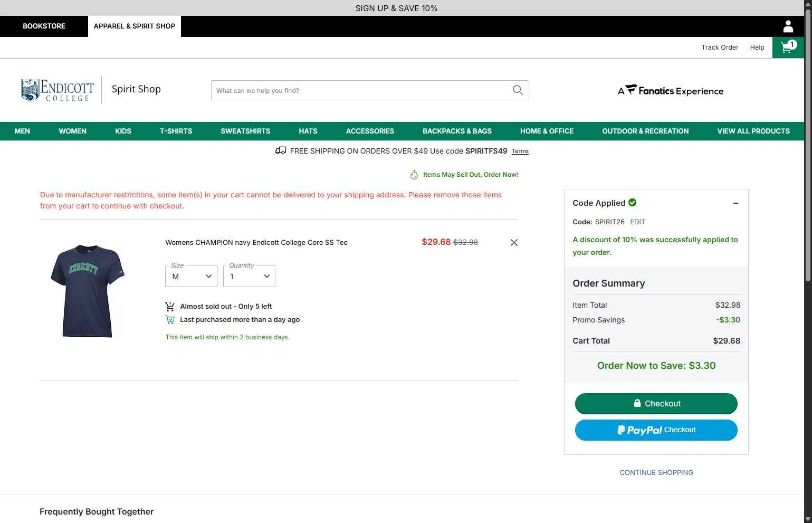Edit the SPIRIT26 promo code

coord(637,222)
